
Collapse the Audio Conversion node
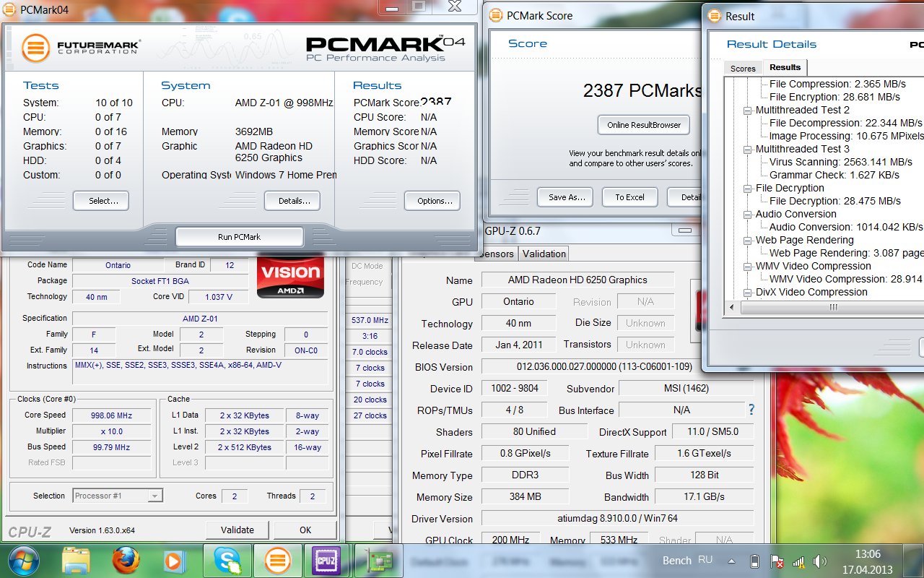pyautogui.click(x=748, y=215)
